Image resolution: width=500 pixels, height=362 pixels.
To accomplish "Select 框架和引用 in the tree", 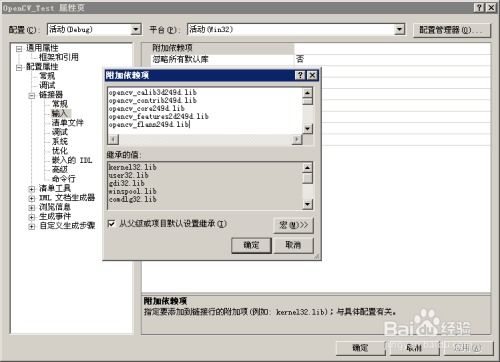I will (x=59, y=57).
